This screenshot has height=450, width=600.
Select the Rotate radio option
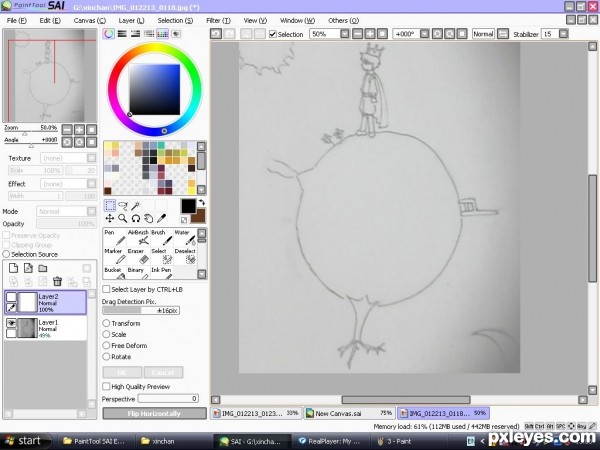pyautogui.click(x=106, y=356)
